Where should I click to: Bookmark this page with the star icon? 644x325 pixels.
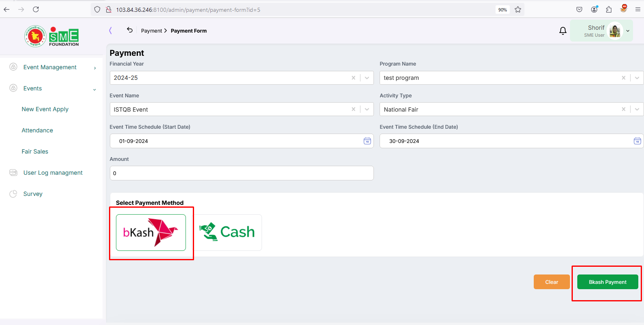point(518,9)
